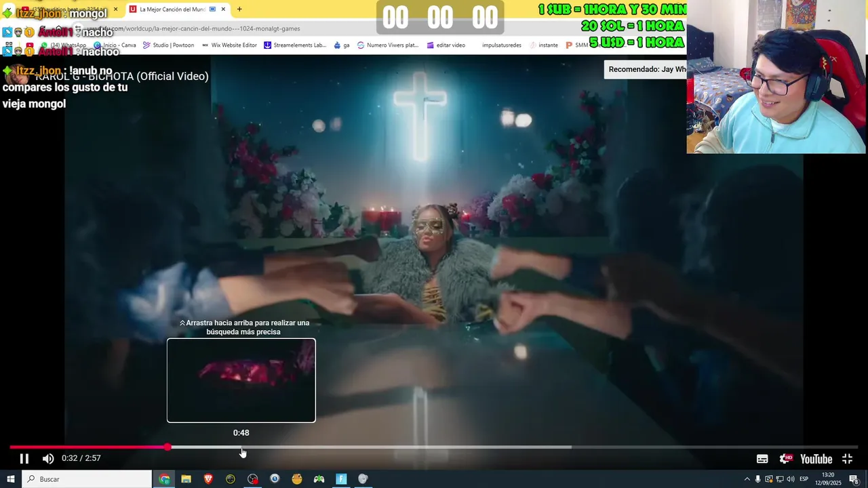Close the 'La Mejor Canción del Mundo' tab
Screen dimensions: 868x488
point(223,9)
